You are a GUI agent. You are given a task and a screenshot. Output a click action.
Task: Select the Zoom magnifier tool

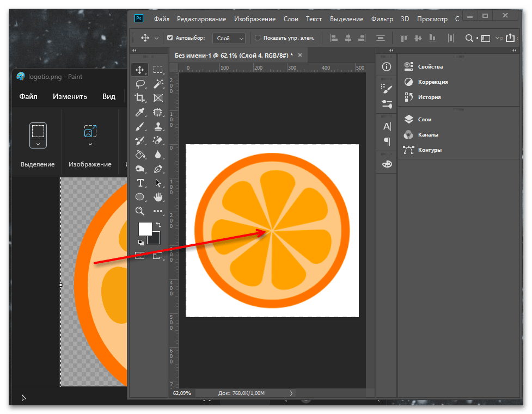point(140,211)
